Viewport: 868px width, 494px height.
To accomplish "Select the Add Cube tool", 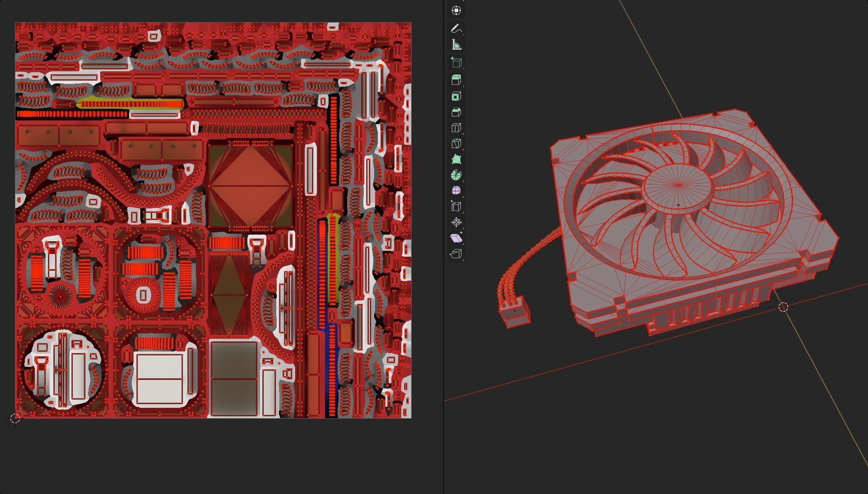I will 456,62.
